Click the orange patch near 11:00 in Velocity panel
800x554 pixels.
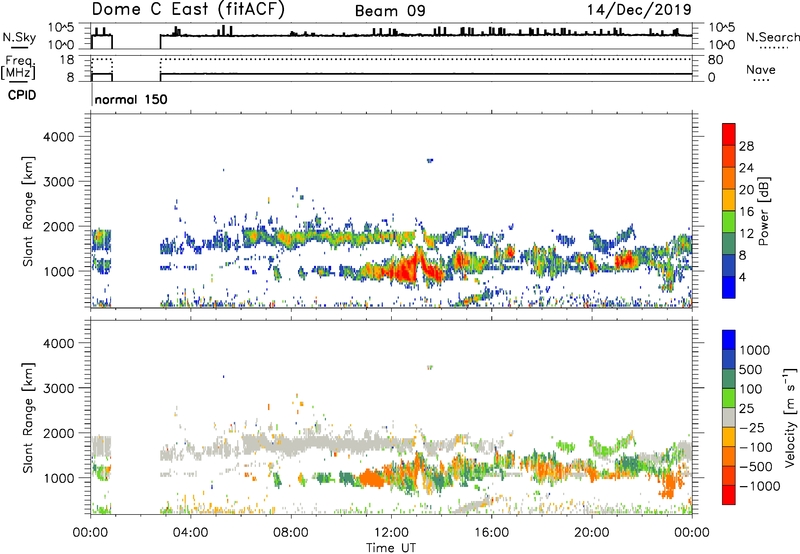(x=371, y=480)
